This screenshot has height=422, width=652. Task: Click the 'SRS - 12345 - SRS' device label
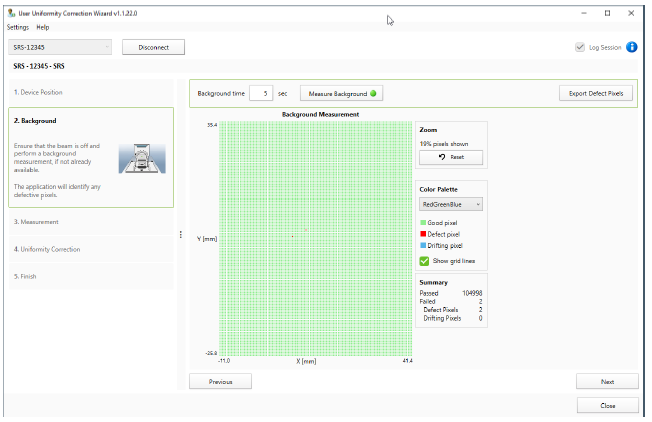point(39,66)
